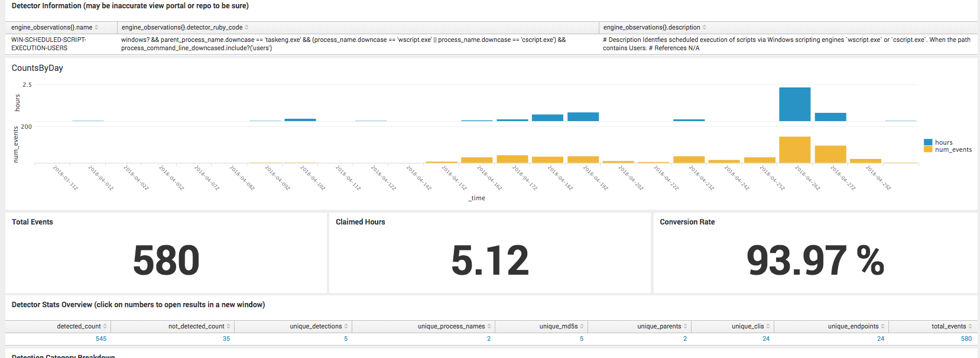This screenshot has height=358, width=980.
Task: Sort table by unique_clis sort icon
Action: coord(768,327)
